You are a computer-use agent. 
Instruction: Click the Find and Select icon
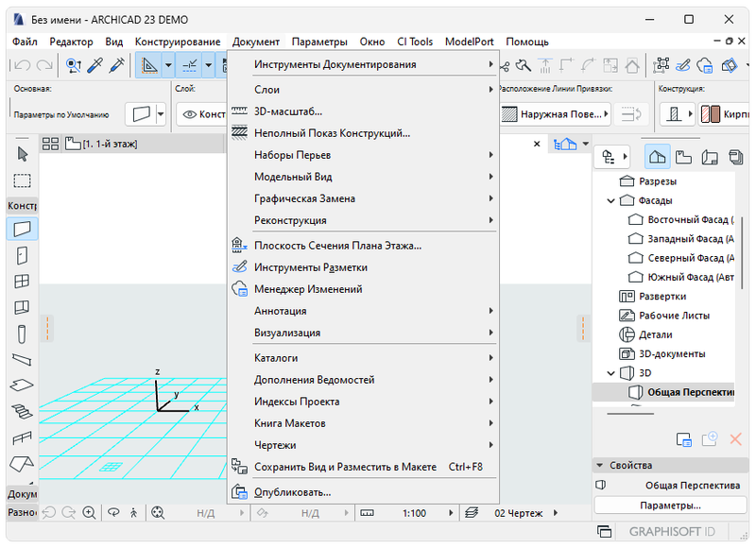click(74, 64)
